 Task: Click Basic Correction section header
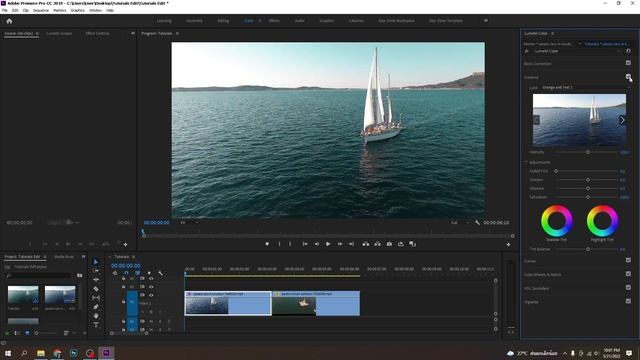tap(538, 64)
